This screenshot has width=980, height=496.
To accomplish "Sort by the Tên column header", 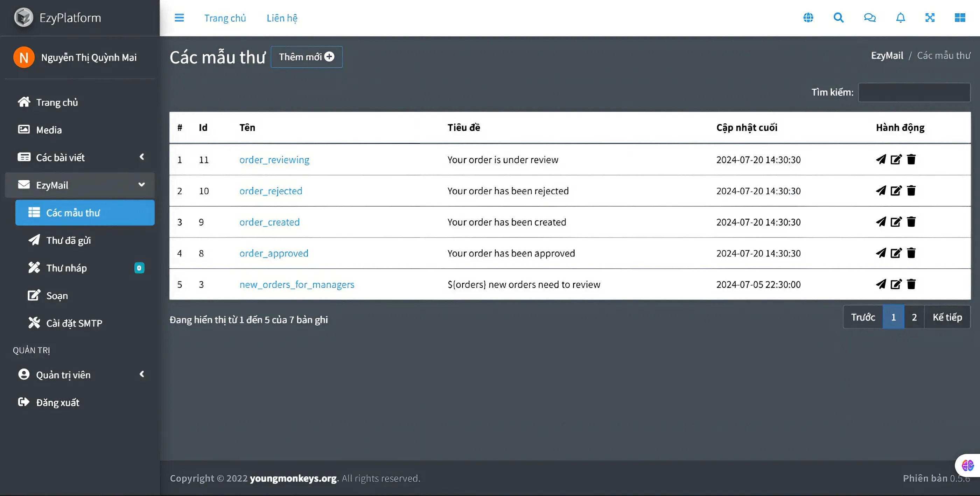I will click(247, 128).
